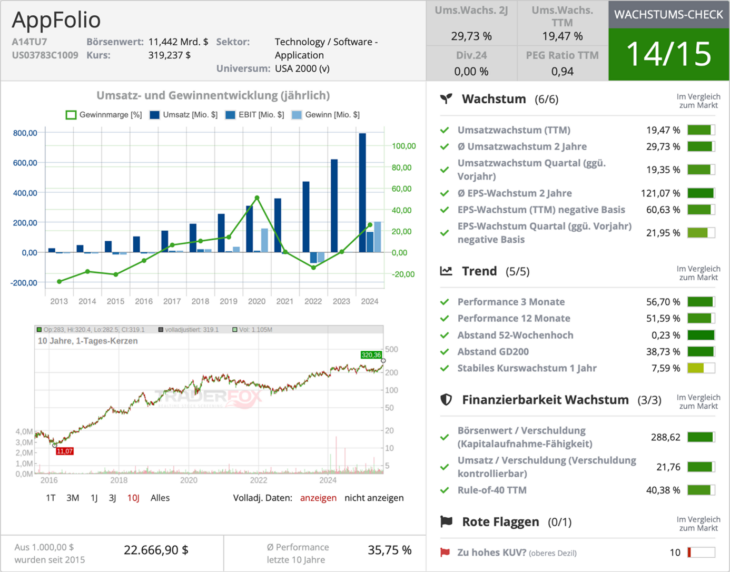Open the Rule-of-40 TTM metric
This screenshot has width=730, height=572.
492,490
